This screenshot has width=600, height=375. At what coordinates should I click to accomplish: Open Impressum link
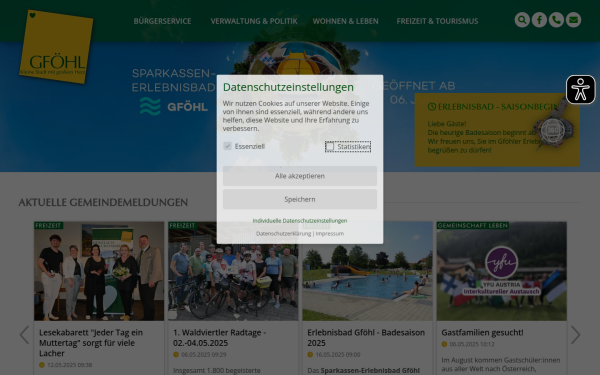(x=329, y=233)
